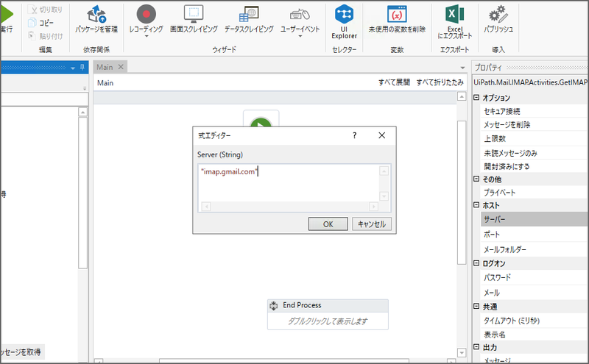Remove unused variables (未使用の変数を削除)
The image size is (589, 364).
click(x=397, y=19)
